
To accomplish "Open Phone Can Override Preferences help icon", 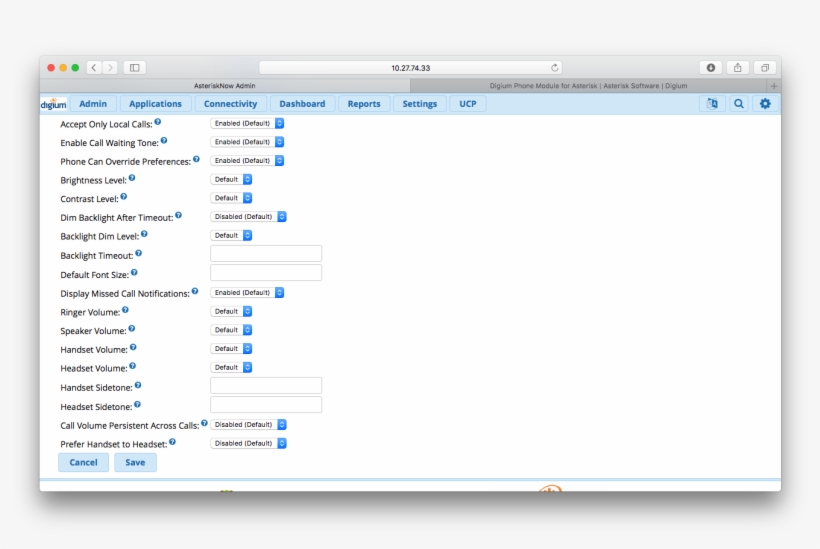I will [x=196, y=159].
